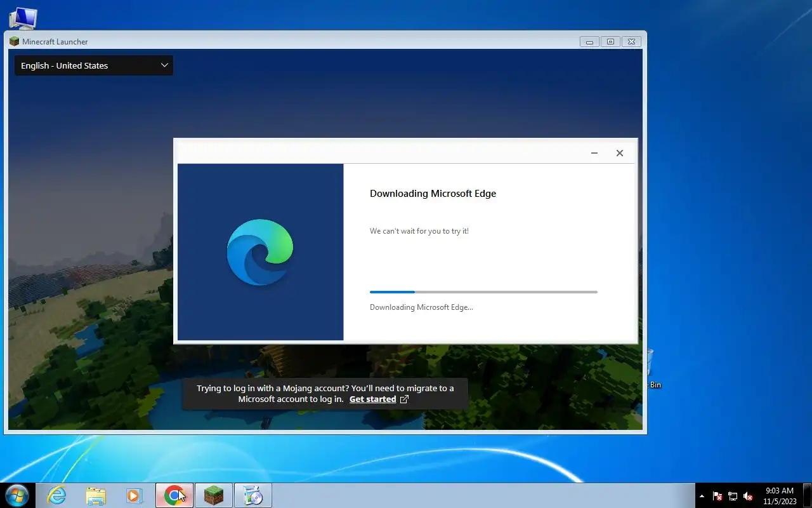
Task: Show hidden system tray icons
Action: (702, 496)
